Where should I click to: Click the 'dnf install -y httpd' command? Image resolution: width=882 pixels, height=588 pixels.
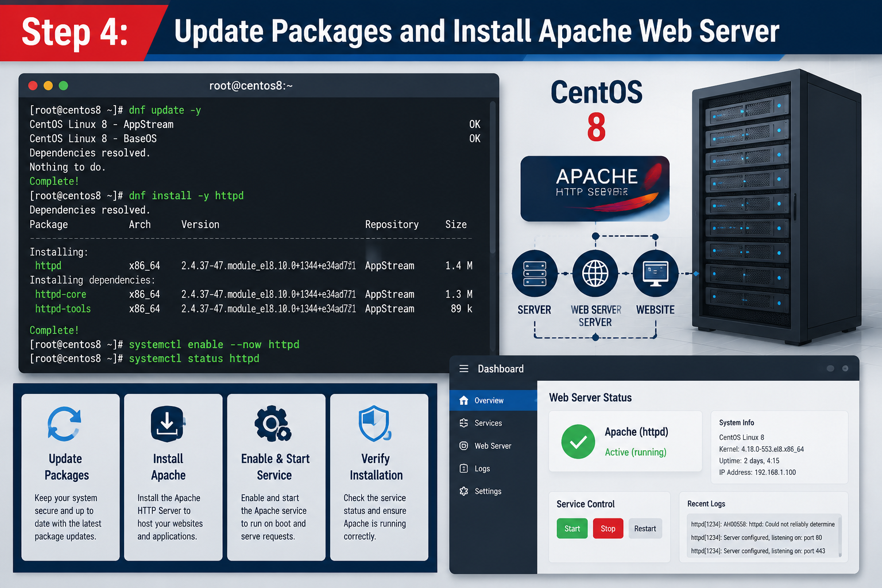(186, 196)
